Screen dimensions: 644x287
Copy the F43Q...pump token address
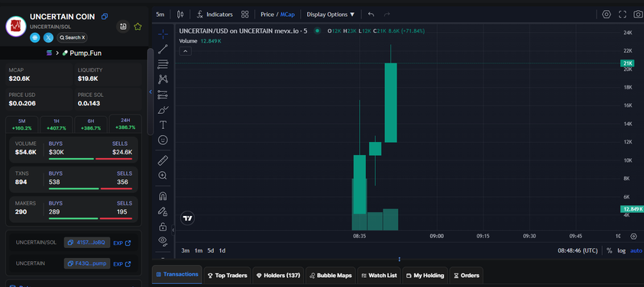pyautogui.click(x=86, y=263)
